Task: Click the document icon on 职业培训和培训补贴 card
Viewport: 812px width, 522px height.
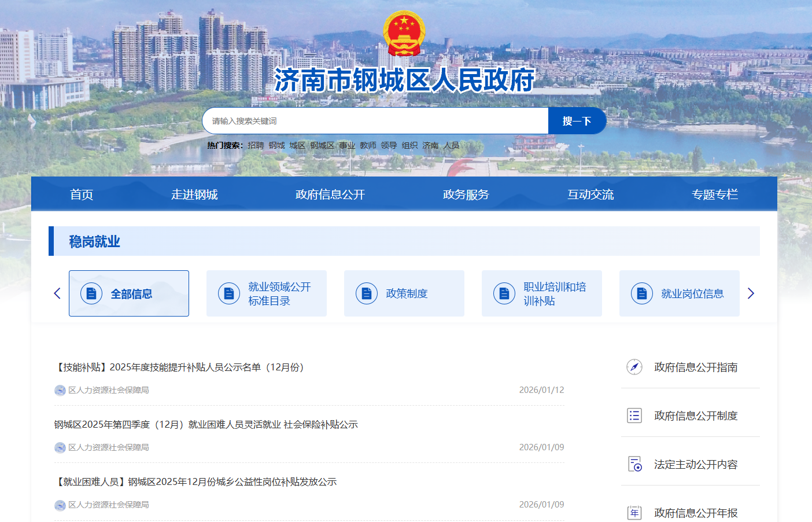Action: [x=504, y=293]
